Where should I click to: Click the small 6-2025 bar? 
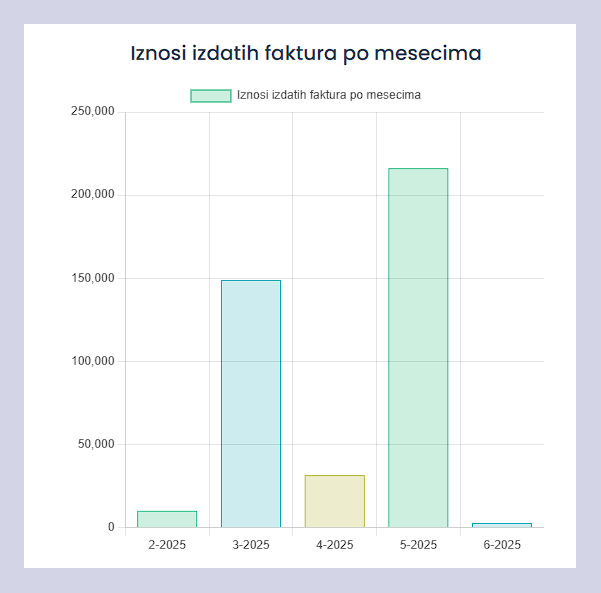point(502,525)
